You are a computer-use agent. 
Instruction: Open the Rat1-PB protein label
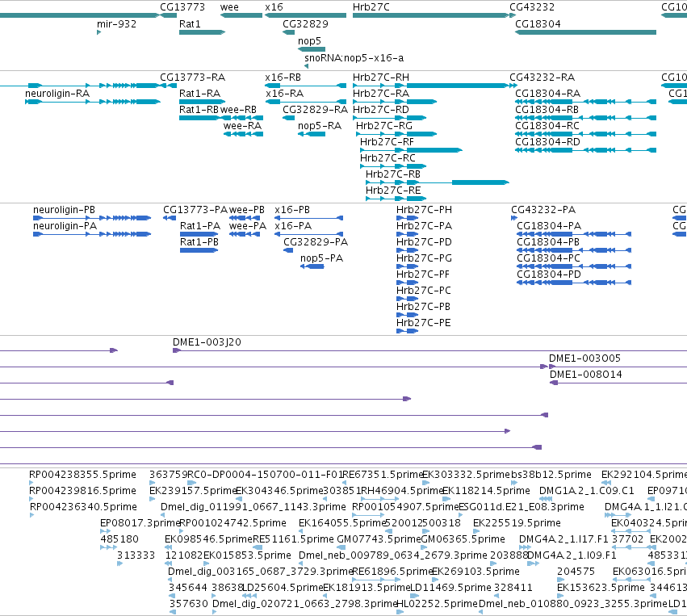(x=199, y=243)
